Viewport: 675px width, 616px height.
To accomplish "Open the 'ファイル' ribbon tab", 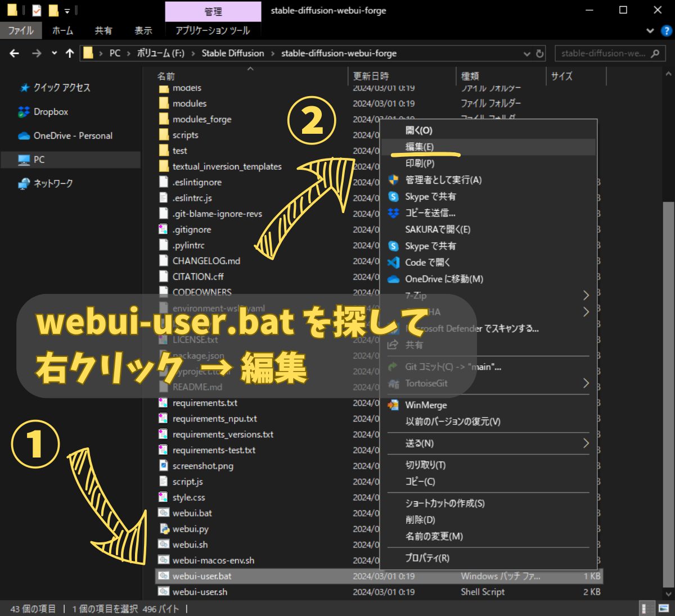I will point(21,30).
